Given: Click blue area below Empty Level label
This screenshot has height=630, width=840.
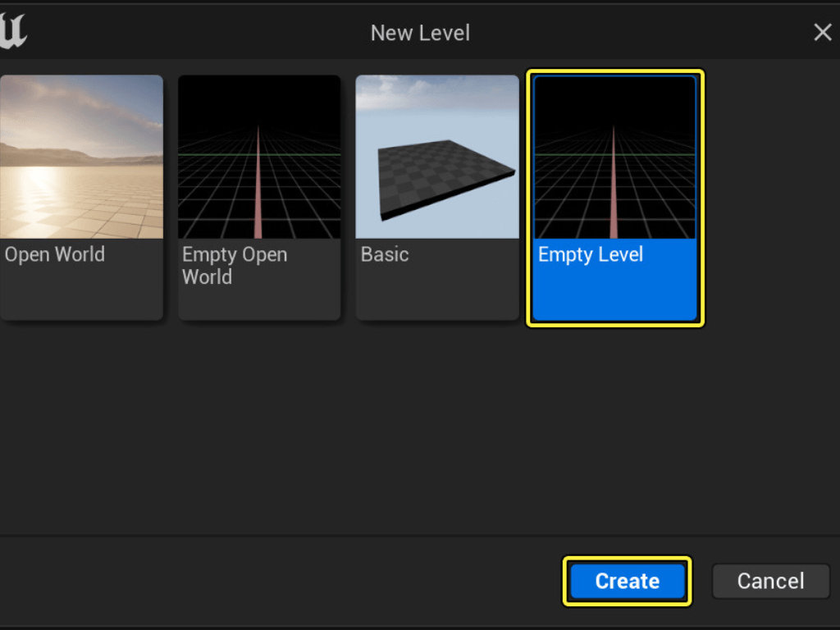Looking at the screenshot, I should (614, 294).
